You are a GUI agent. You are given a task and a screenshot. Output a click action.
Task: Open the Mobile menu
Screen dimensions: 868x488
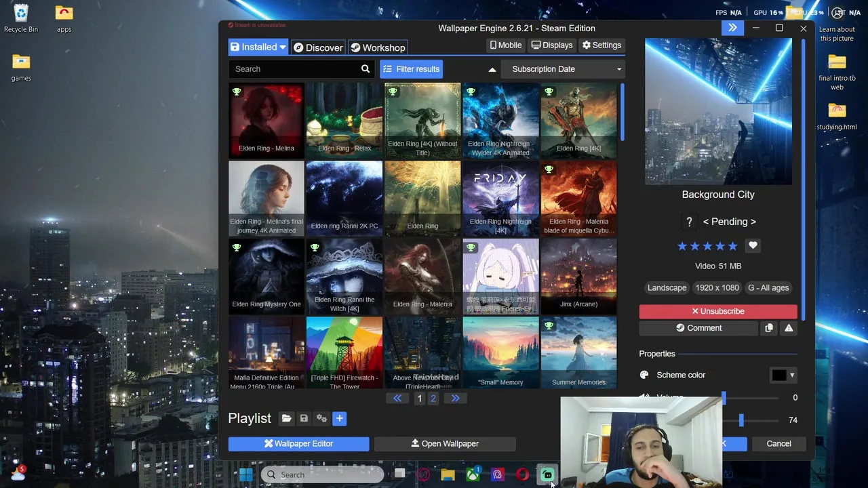506,45
